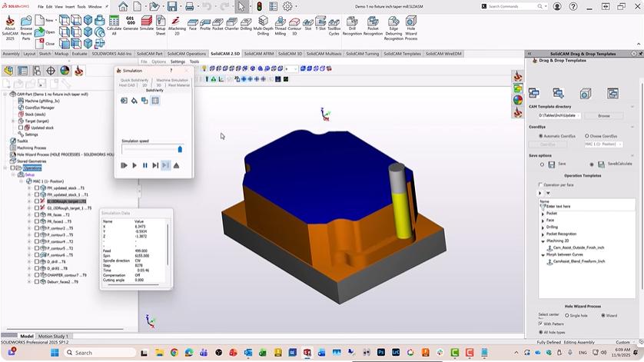
Task: Enable Operation per face checkbox
Action: [540, 185]
